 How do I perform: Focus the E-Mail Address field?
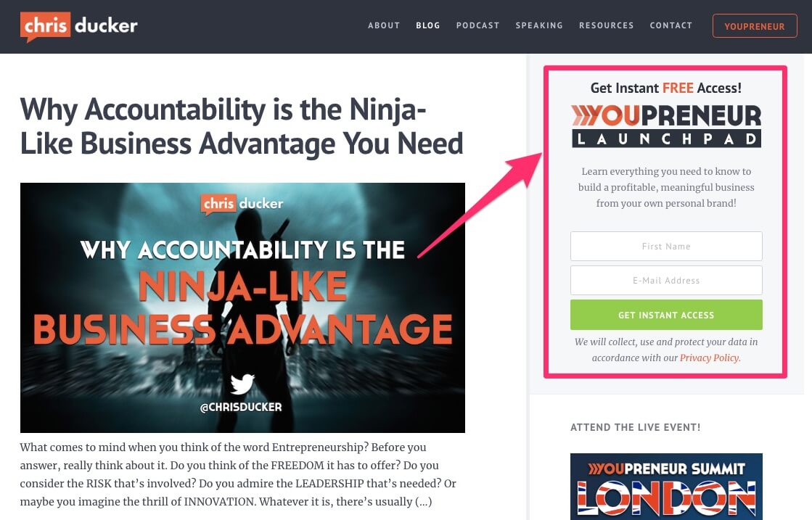(x=666, y=281)
